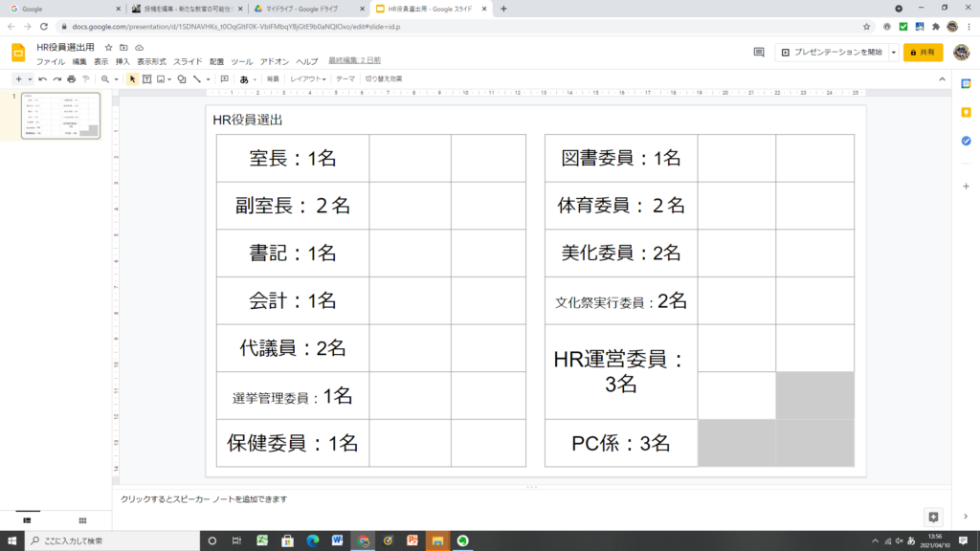Click the yellow 共有 share button
Screen dimensions: 980x551
click(x=923, y=53)
